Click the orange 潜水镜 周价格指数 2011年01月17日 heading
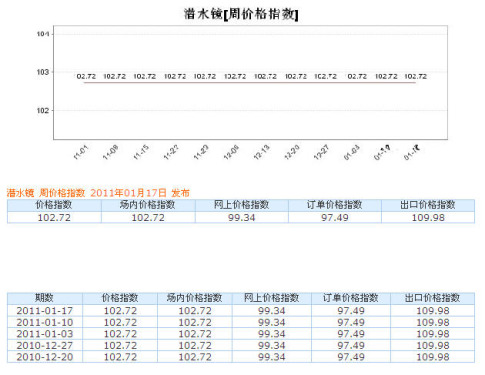 click(98, 193)
